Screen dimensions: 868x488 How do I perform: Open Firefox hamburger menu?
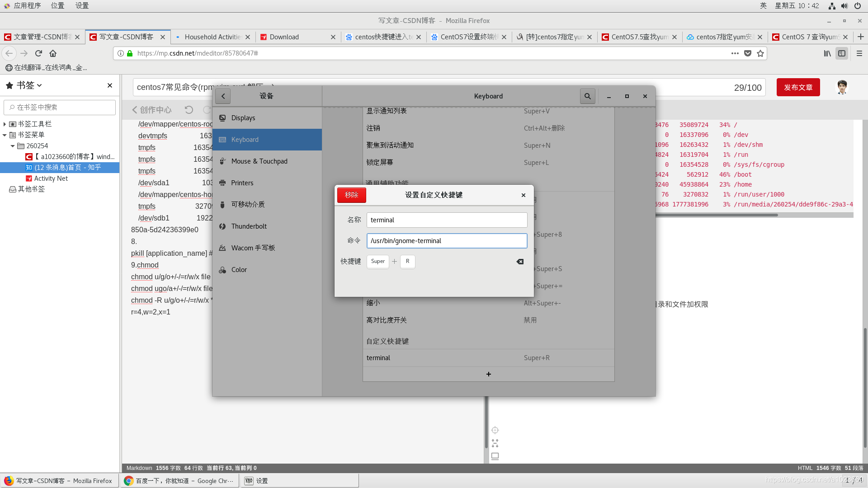coord(859,53)
